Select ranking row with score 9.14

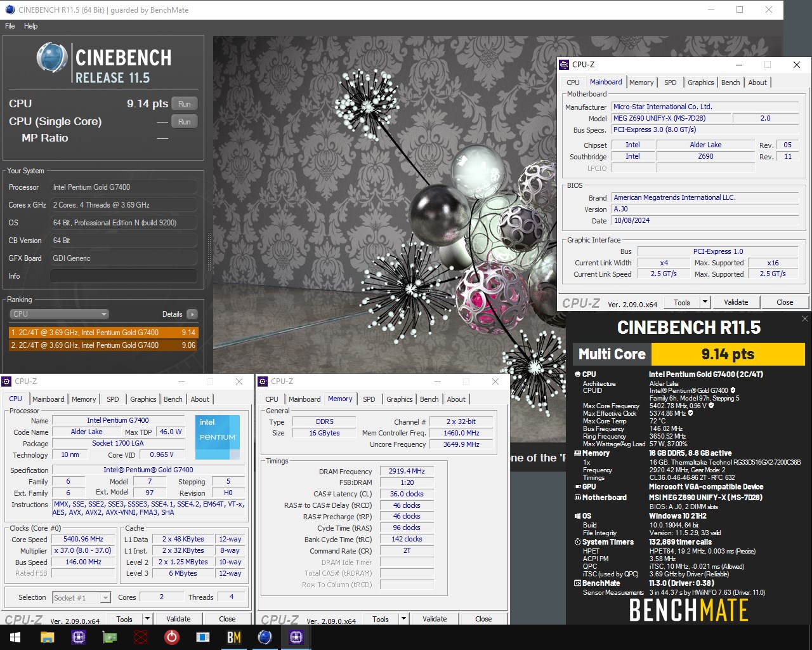click(x=103, y=333)
